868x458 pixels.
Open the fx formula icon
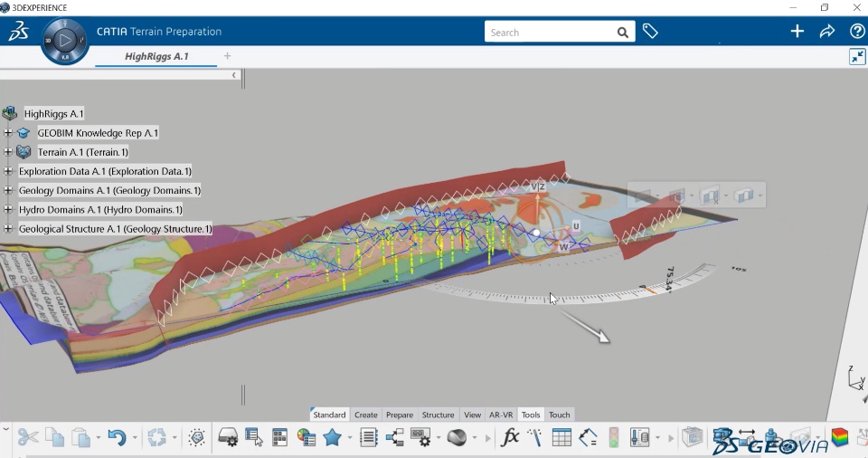509,437
